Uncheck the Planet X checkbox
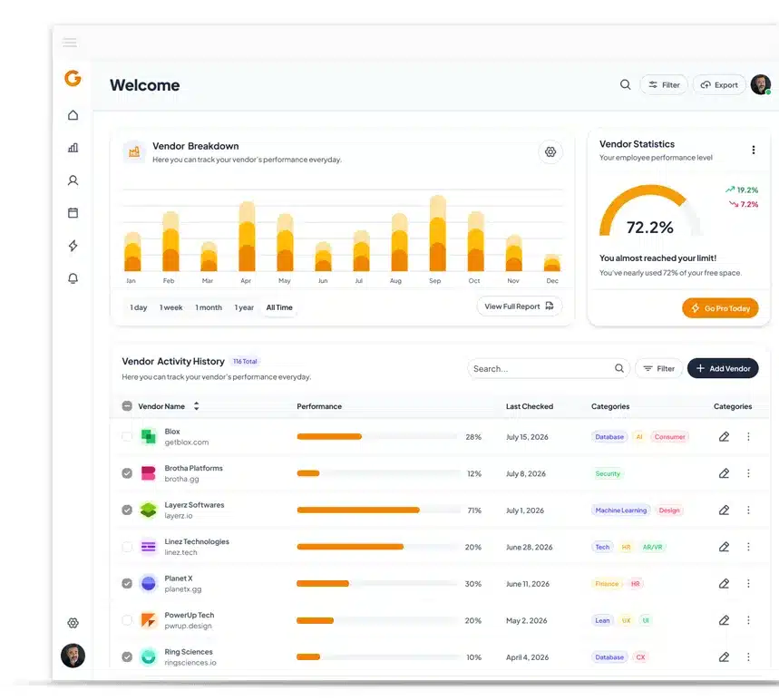779x700 pixels. coord(127,584)
